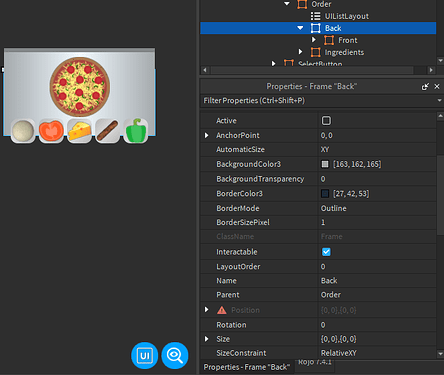Click the Explorer vertical scroll down arrow
Image resolution: width=444 pixels, height=375 pixels.
click(440, 61)
